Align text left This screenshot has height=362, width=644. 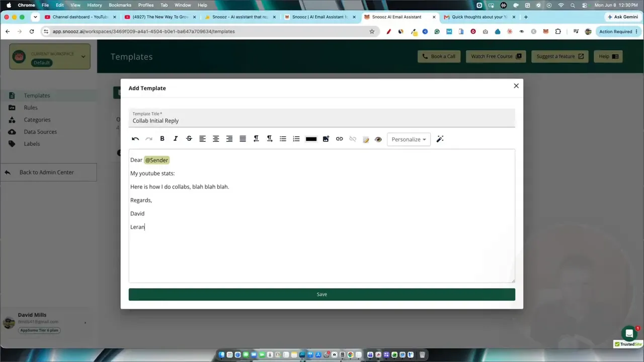[x=202, y=139]
